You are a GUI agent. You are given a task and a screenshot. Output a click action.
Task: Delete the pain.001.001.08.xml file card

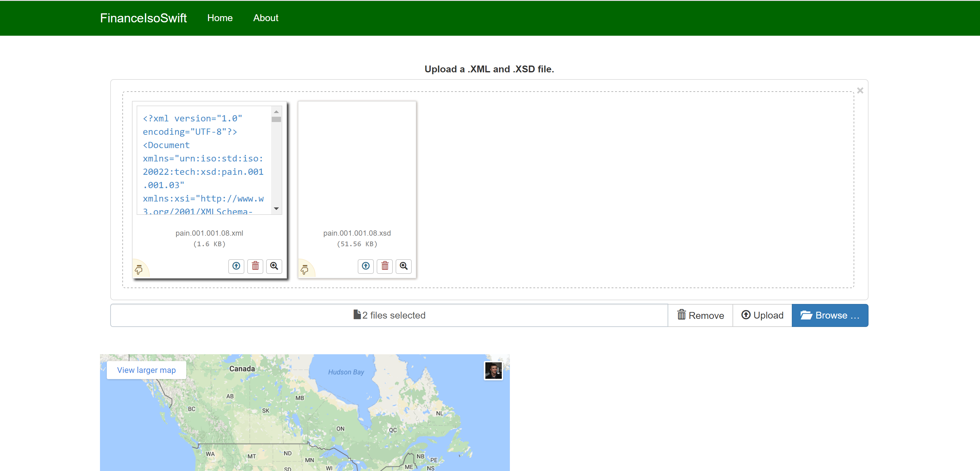[x=255, y=266]
